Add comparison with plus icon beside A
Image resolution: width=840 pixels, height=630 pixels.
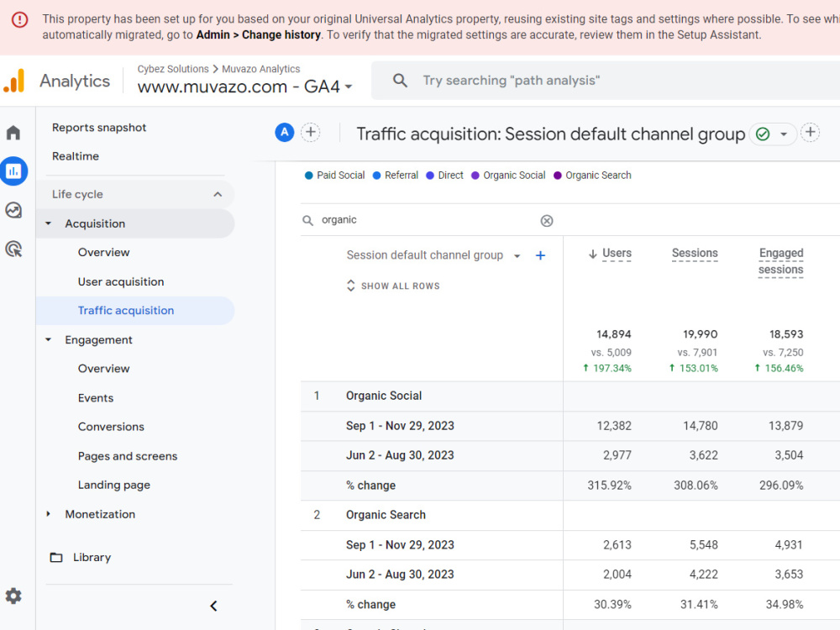coord(311,133)
